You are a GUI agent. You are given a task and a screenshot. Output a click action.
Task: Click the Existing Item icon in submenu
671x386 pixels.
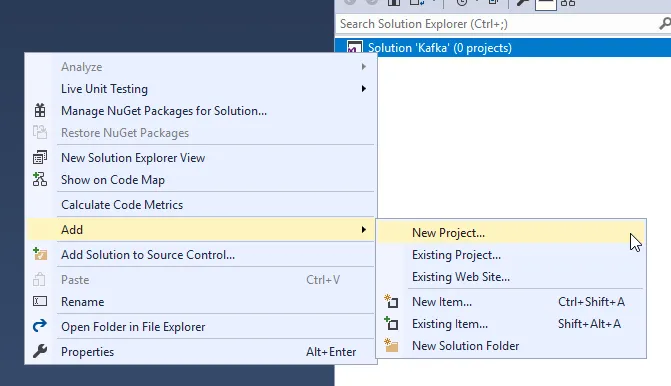(x=391, y=323)
